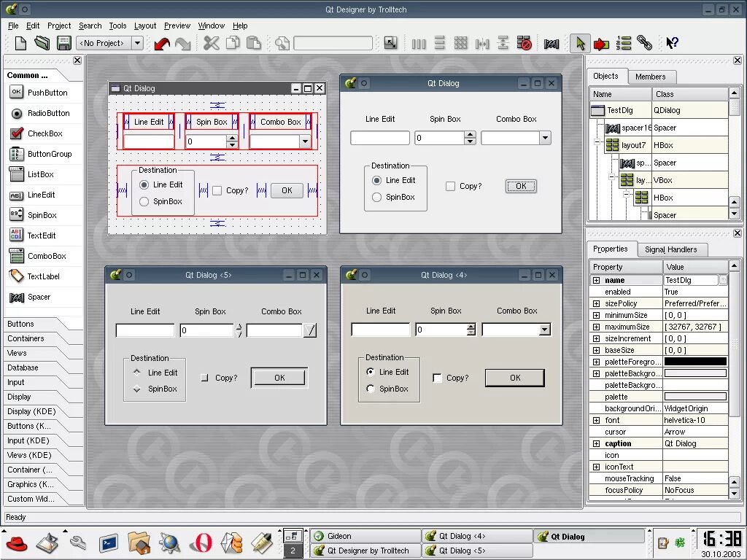747x560 pixels.
Task: Select the Connect signals/slots tool
Action: click(x=601, y=44)
